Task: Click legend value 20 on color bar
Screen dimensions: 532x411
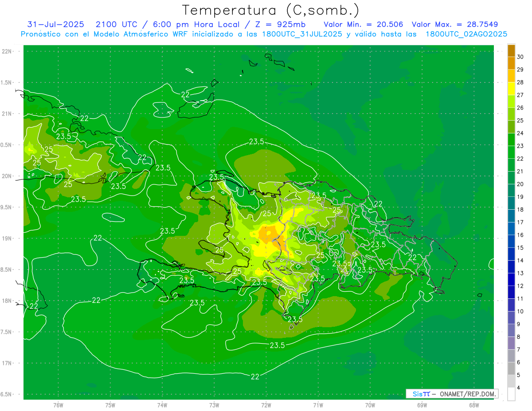Action: click(520, 184)
